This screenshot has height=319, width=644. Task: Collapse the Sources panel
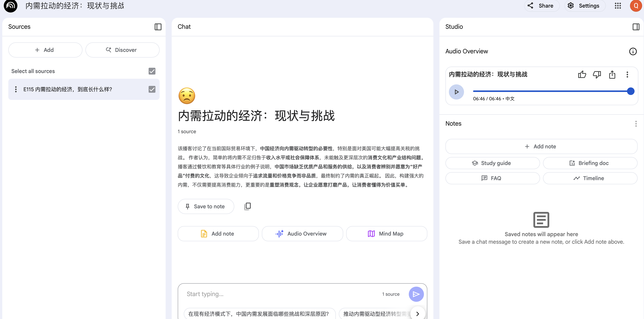click(x=158, y=27)
